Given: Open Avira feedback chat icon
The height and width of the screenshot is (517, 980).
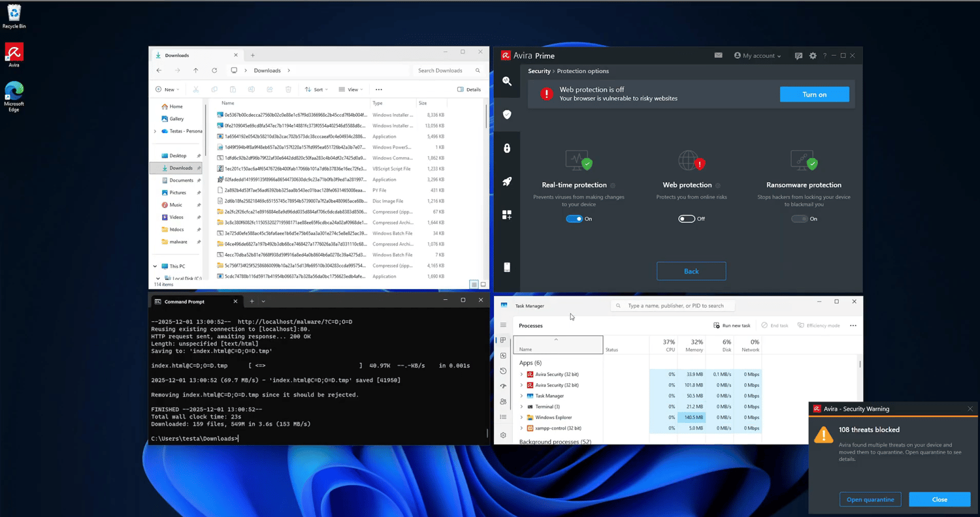Looking at the screenshot, I should [798, 56].
